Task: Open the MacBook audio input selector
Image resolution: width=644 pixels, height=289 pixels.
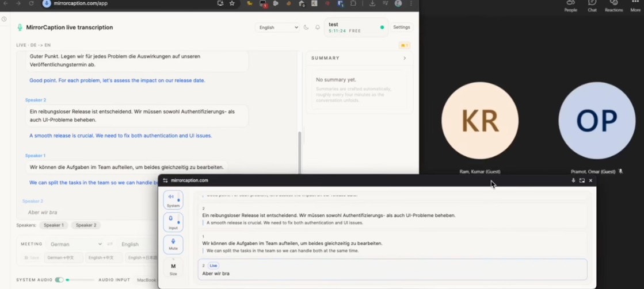Action: tap(147, 280)
